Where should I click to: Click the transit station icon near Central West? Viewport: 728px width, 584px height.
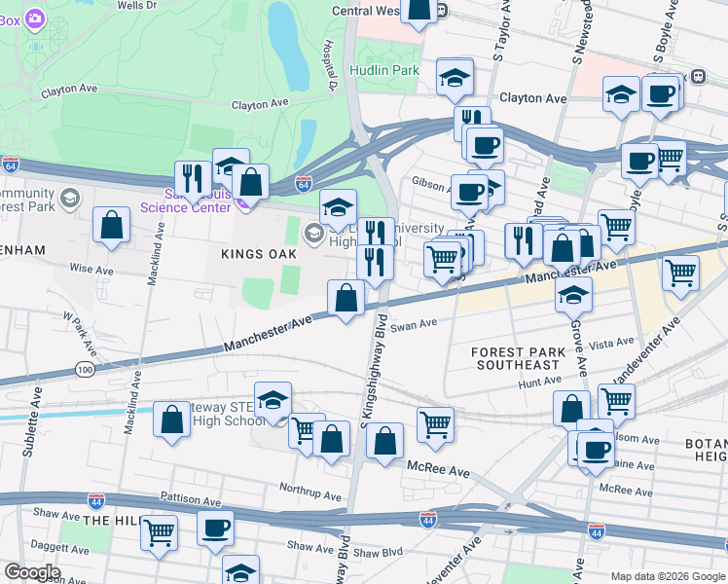click(x=442, y=10)
